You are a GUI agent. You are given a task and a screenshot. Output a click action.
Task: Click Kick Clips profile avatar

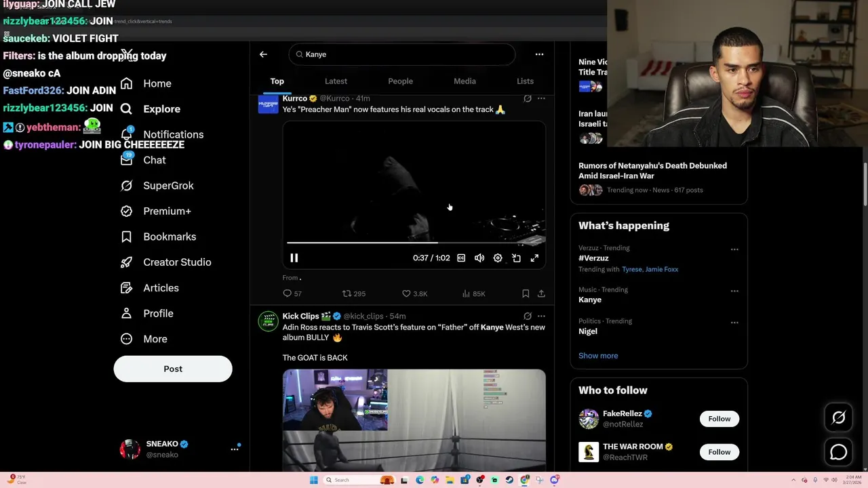pos(268,321)
